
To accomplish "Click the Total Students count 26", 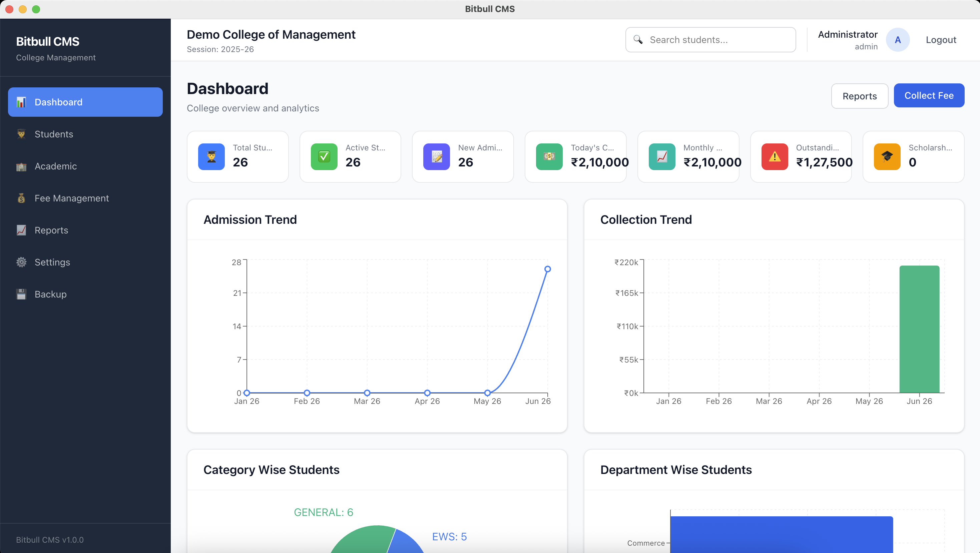I will pyautogui.click(x=240, y=162).
